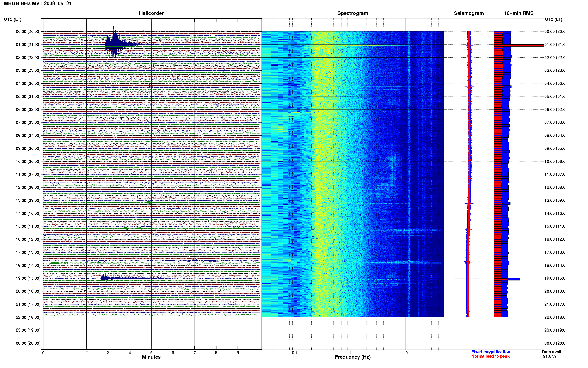This screenshot has height=368, width=588.
Task: Click the 'MBGB BHZ MV : 2009-05-21' title
Action: click(38, 4)
